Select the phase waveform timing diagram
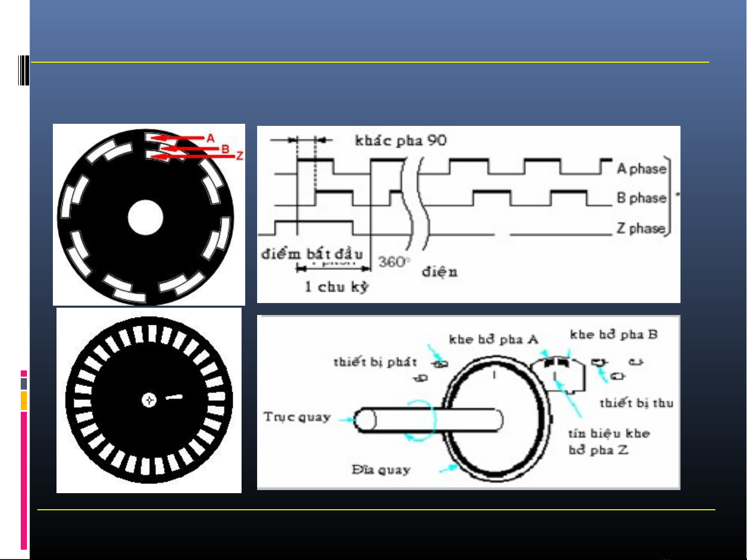Viewport: 747px width, 560px height. click(468, 214)
